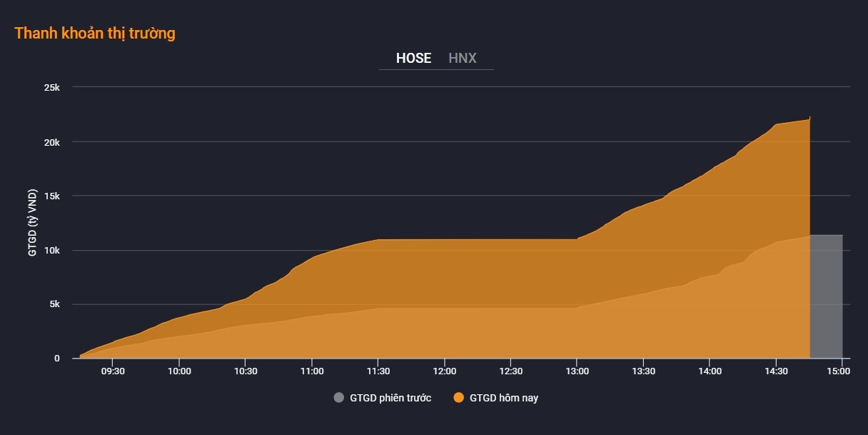
Task: Click the GTGD (tỷ VND) axis title
Action: coord(33,223)
